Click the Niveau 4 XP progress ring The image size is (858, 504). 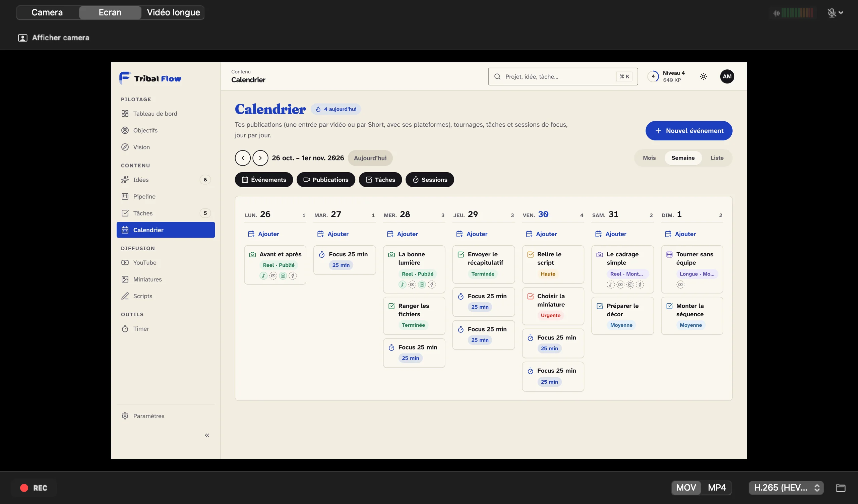point(653,76)
